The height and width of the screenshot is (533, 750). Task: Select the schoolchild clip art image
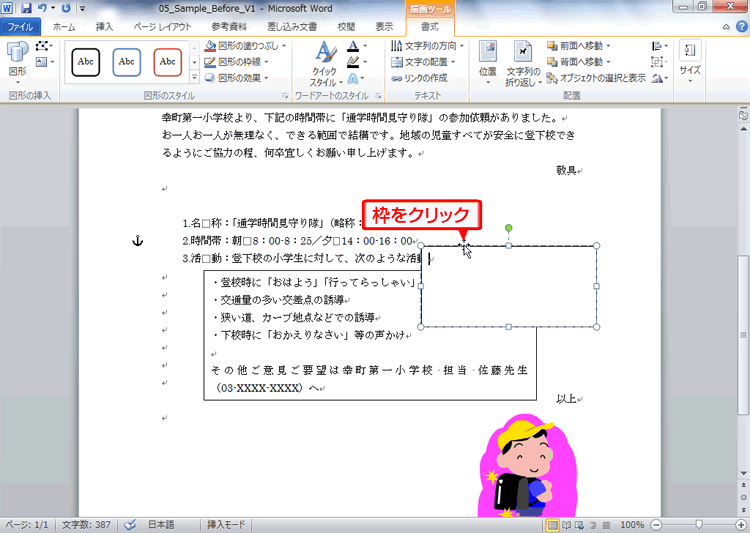(x=527, y=465)
